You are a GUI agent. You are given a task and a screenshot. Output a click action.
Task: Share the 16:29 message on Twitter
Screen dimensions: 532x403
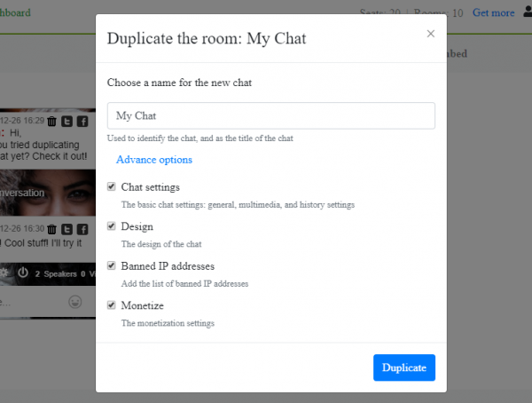(x=67, y=122)
